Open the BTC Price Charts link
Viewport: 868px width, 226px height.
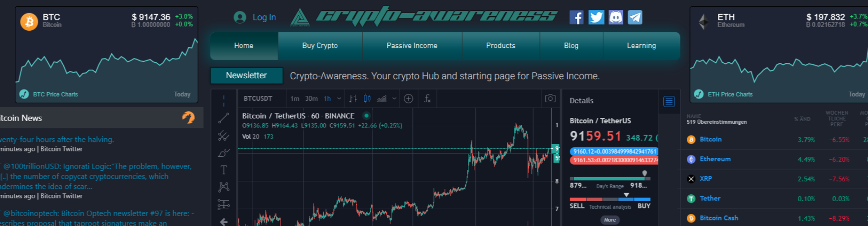pos(56,94)
